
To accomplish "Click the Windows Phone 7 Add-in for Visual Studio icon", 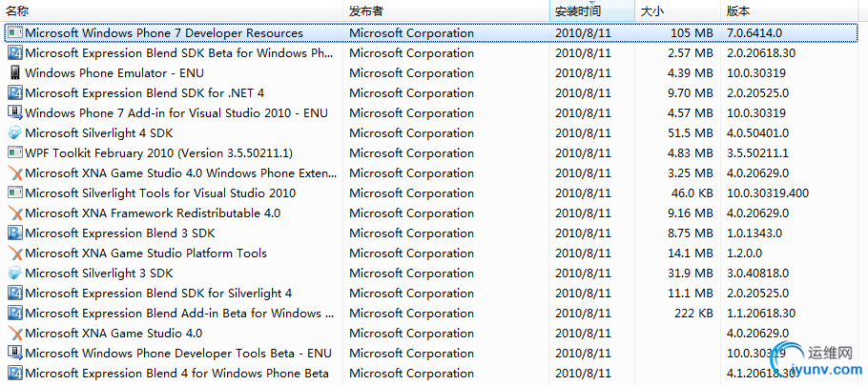I will pos(15,112).
